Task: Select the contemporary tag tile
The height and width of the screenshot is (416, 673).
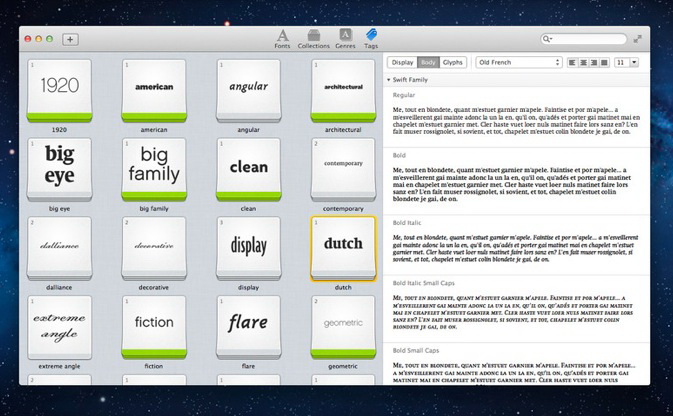Action: point(343,170)
